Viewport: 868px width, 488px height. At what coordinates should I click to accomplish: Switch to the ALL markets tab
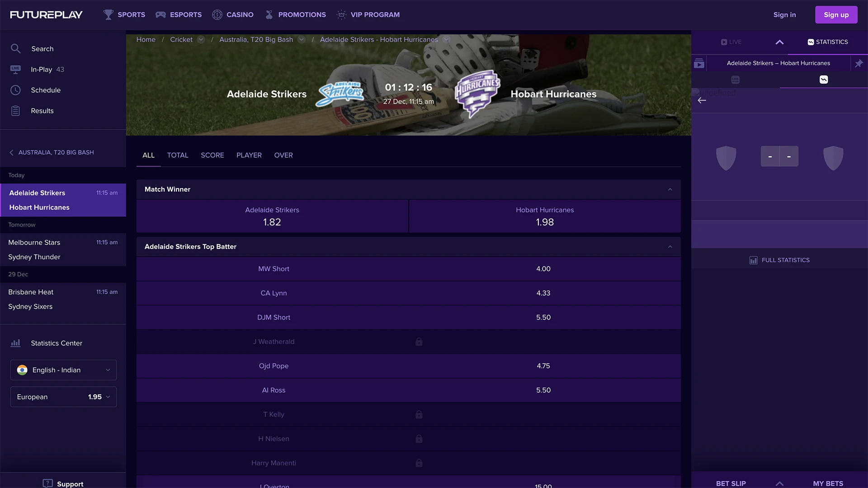[148, 155]
